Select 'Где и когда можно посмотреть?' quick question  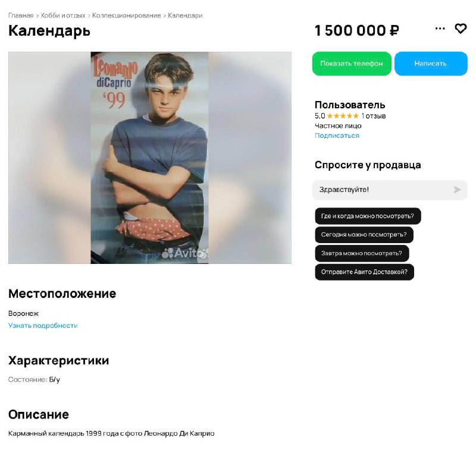pos(368,216)
